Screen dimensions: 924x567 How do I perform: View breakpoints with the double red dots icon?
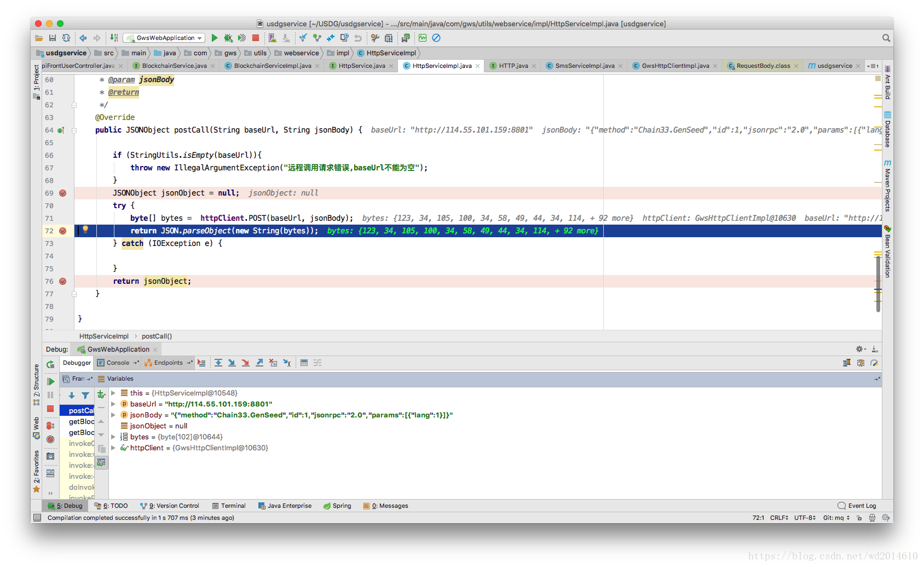coord(50,426)
